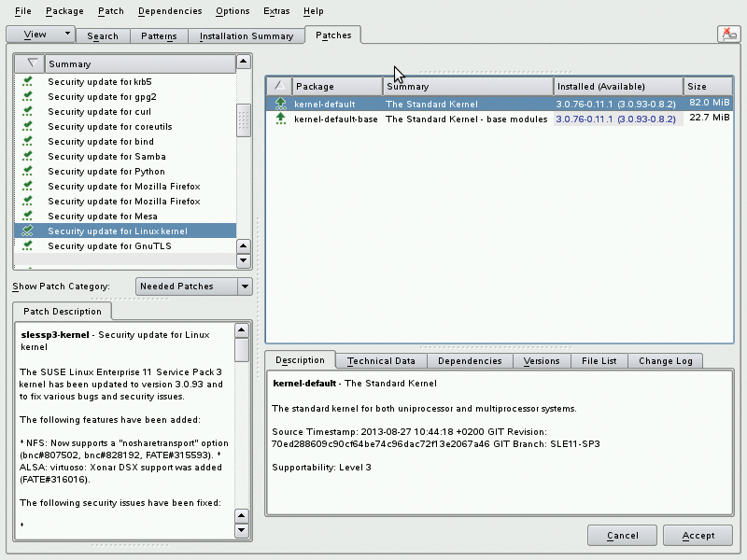
Task: Click status column header icon in patch list
Action: 30,63
